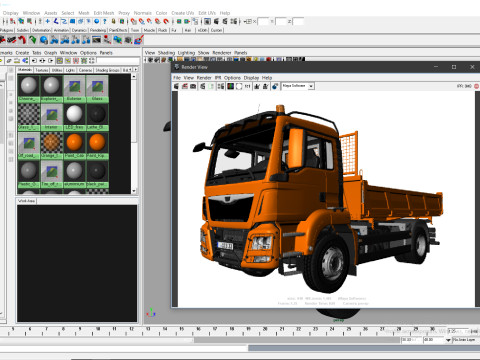Click the render region icon in Render View
The width and height of the screenshot is (480, 360).
[185, 86]
